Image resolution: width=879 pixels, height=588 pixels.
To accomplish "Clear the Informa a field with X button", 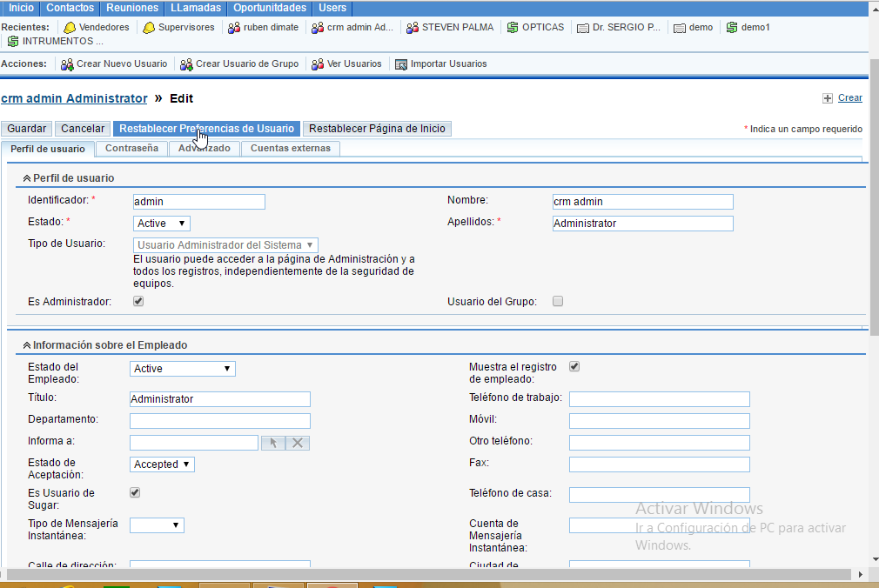I will pos(298,443).
